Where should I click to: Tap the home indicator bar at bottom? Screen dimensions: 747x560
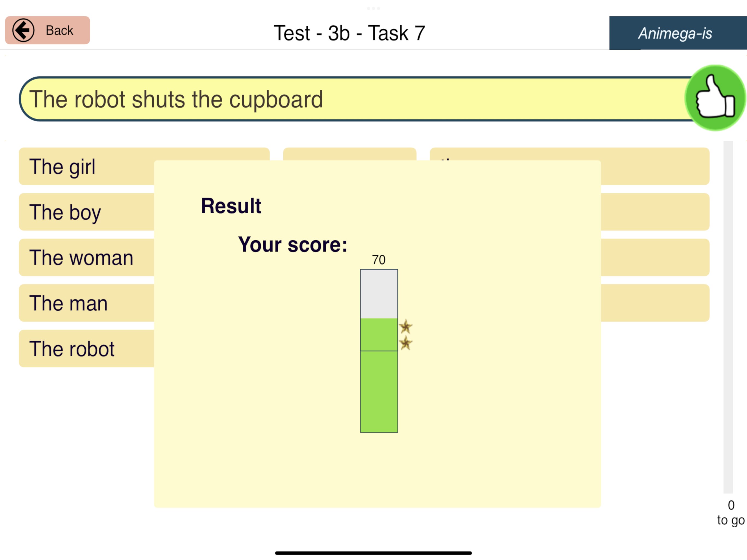[373, 553]
